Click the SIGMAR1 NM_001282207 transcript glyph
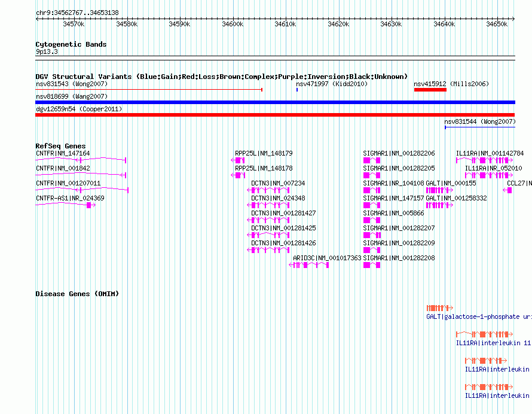The width and height of the screenshot is (532, 414). pos(372,235)
